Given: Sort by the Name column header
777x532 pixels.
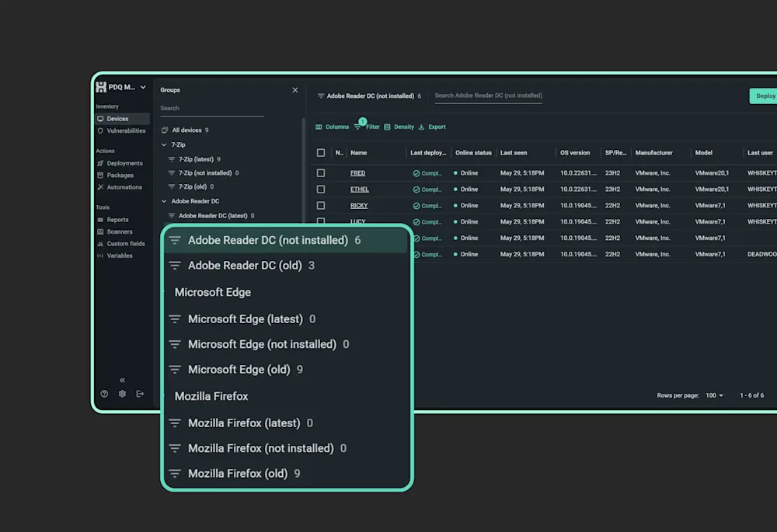Looking at the screenshot, I should [x=359, y=153].
